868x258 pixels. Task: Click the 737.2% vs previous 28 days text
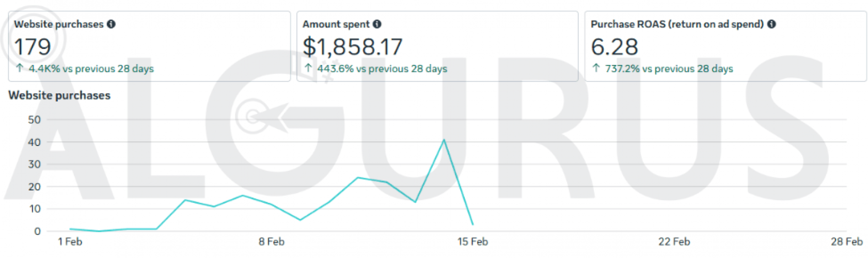pos(669,69)
